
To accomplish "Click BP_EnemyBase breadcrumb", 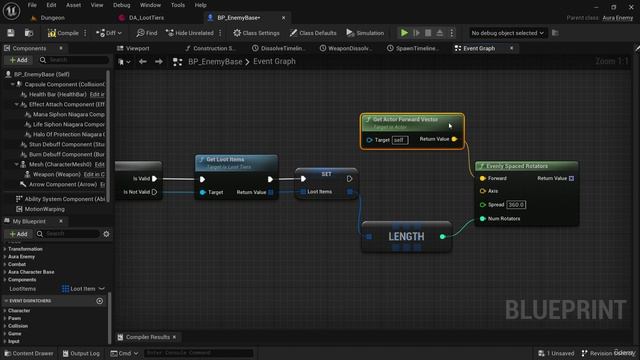I will click(215, 62).
